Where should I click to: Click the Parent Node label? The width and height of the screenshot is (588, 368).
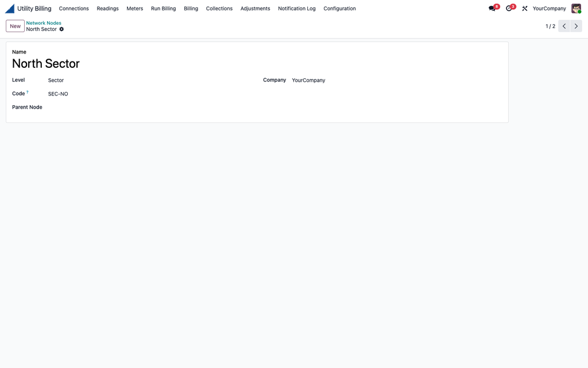27,107
